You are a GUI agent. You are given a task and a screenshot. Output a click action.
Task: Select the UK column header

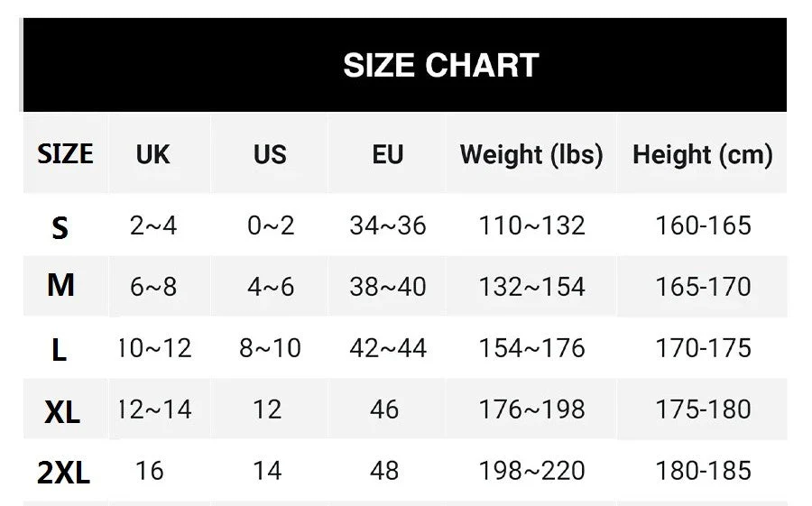153,154
